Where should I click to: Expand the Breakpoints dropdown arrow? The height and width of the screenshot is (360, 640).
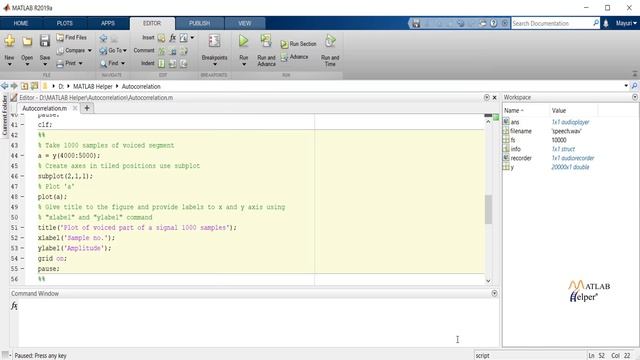[x=215, y=64]
